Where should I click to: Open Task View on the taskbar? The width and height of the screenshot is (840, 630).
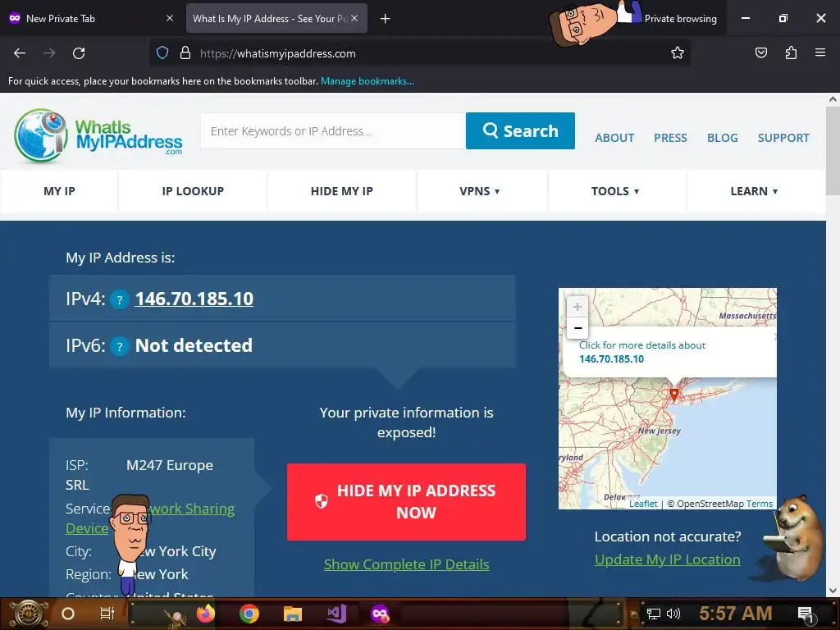(x=107, y=614)
